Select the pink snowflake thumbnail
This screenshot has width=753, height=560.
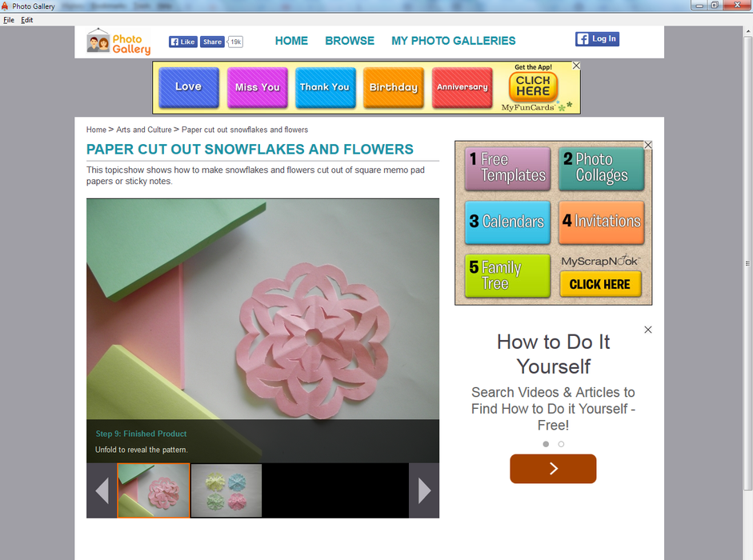[153, 490]
